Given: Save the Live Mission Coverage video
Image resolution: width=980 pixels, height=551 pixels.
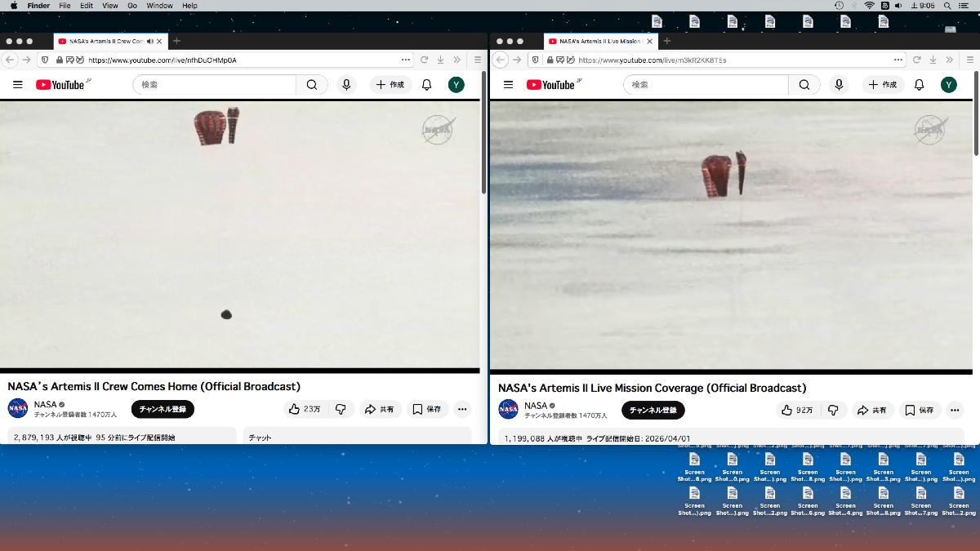Looking at the screenshot, I should click(920, 411).
